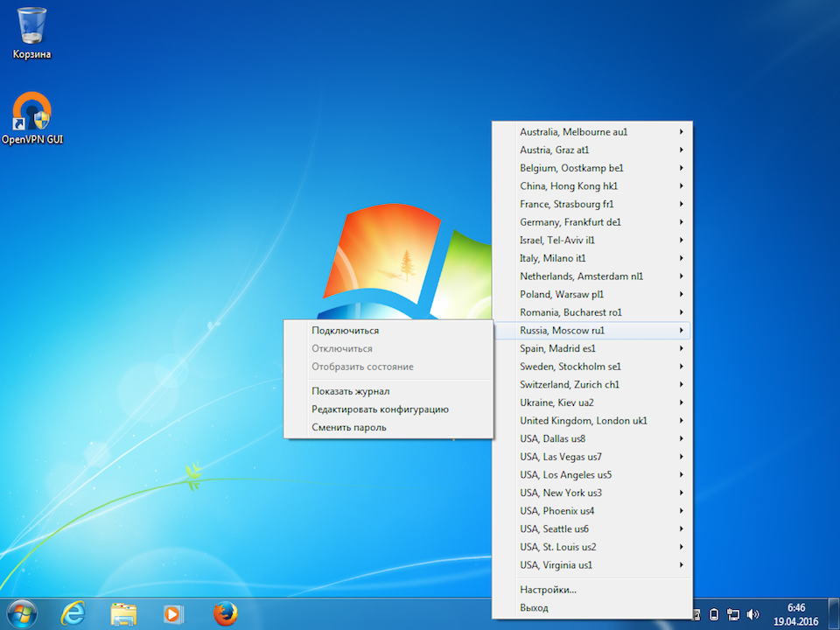
Task: Click the network connection tray icon
Action: coord(733,614)
